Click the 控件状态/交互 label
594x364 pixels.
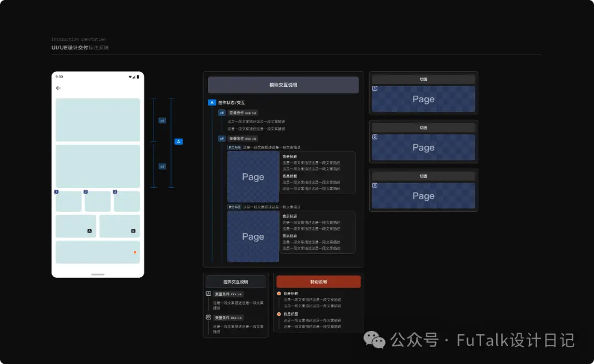coord(232,103)
